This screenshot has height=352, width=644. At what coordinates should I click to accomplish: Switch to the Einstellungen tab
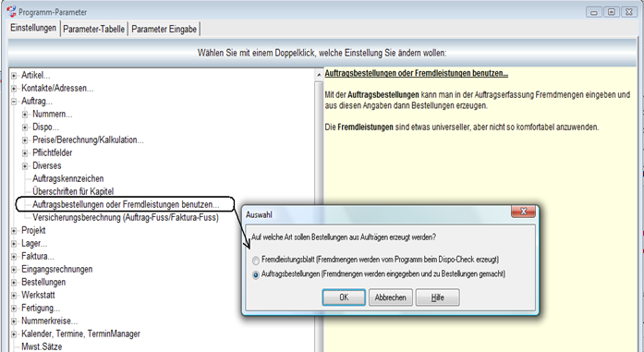(33, 28)
